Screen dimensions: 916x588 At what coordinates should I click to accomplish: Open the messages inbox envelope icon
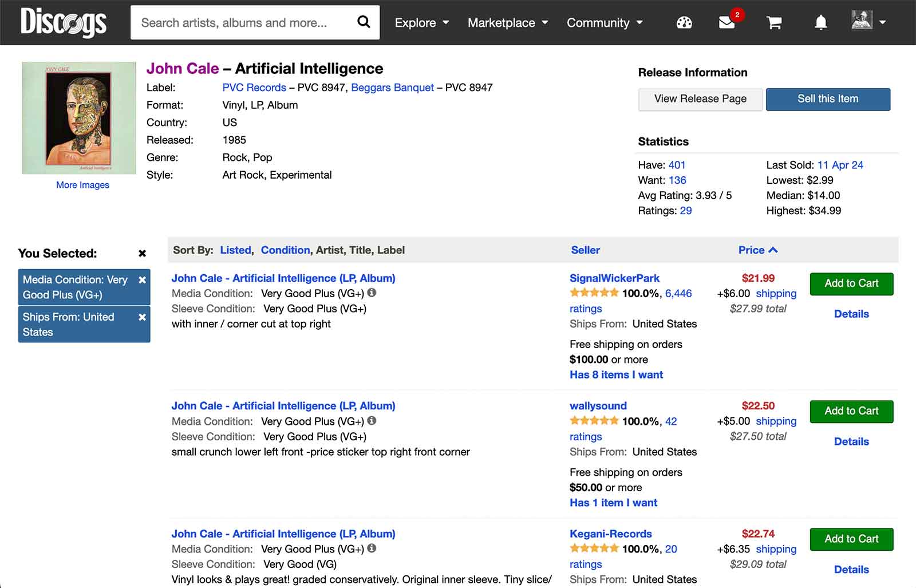pyautogui.click(x=727, y=23)
